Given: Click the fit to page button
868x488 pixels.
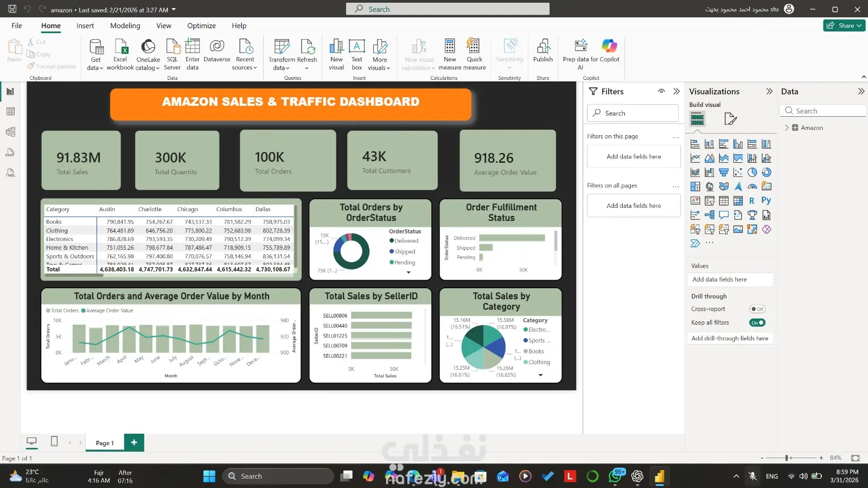Looking at the screenshot, I should [x=856, y=458].
